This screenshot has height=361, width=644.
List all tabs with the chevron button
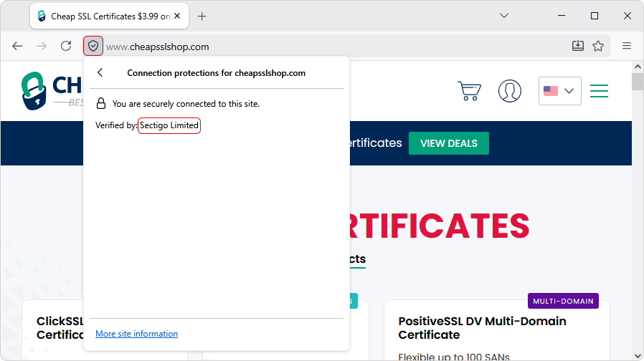click(504, 16)
